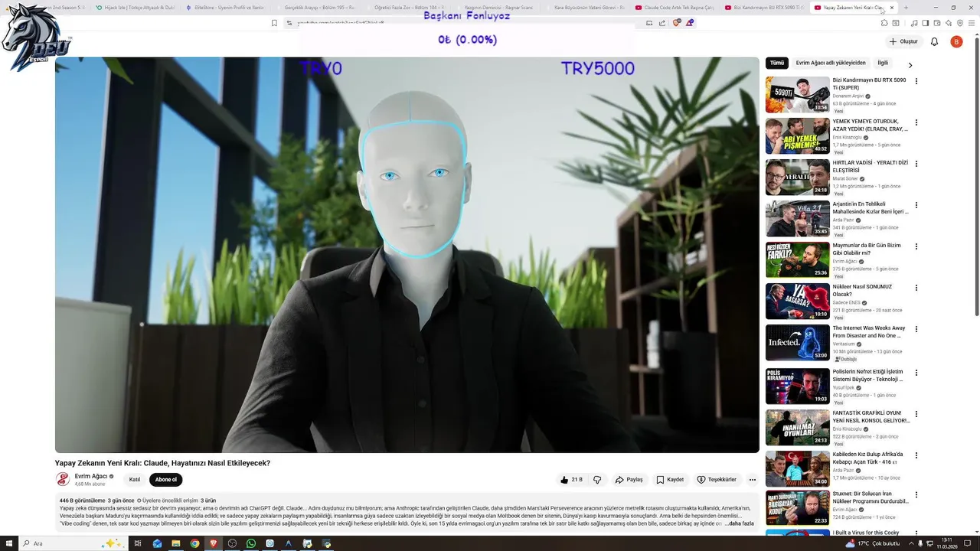The height and width of the screenshot is (551, 980).
Task: Open FANTASTİK GRAFİKLİ OYUN video thumbnail
Action: pyautogui.click(x=797, y=427)
